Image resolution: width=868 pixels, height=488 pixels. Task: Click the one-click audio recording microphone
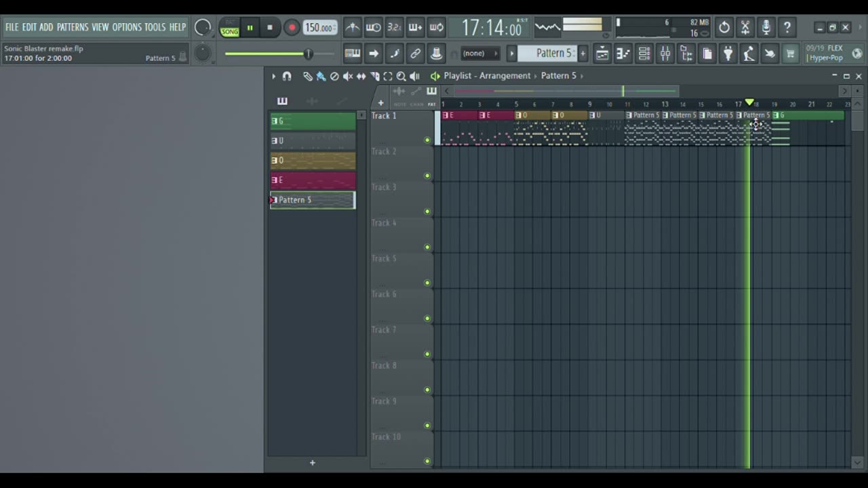[x=766, y=28]
